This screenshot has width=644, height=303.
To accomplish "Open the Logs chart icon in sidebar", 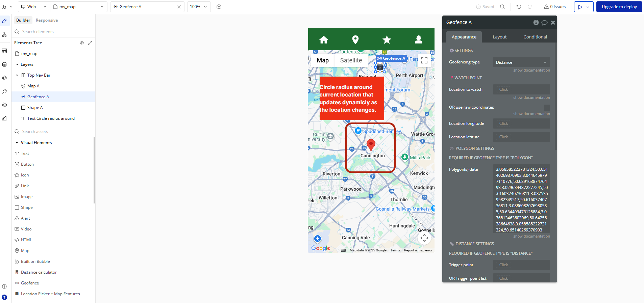I will (x=4, y=118).
